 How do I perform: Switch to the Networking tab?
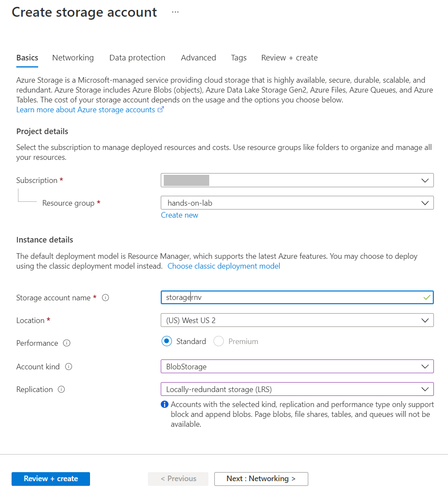[73, 58]
